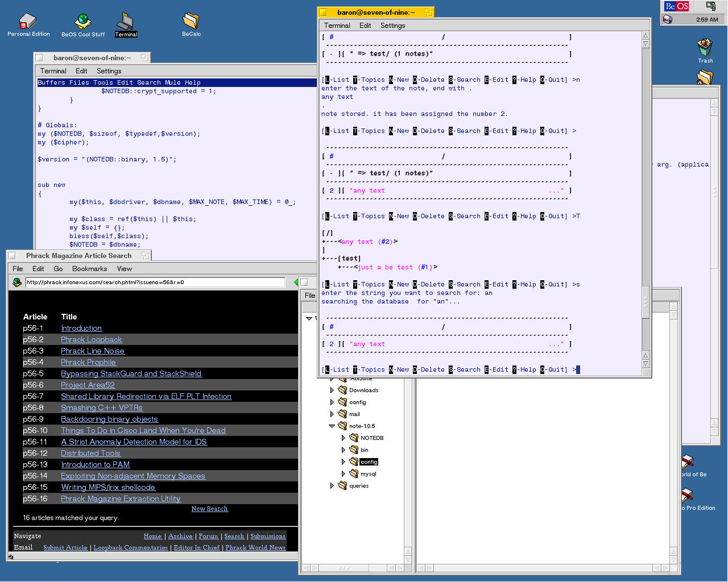Click the New Search link
Screen dimensions: 728x582
(x=209, y=509)
